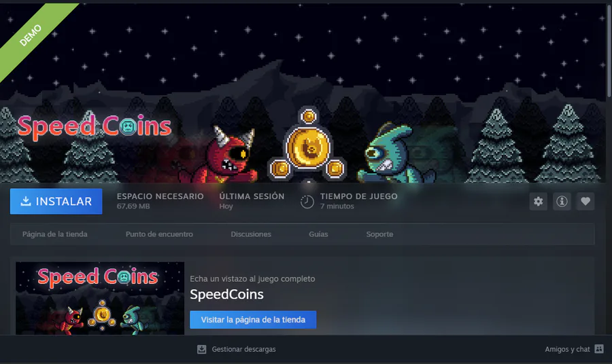Click the blue INSTALAR button

click(x=56, y=201)
